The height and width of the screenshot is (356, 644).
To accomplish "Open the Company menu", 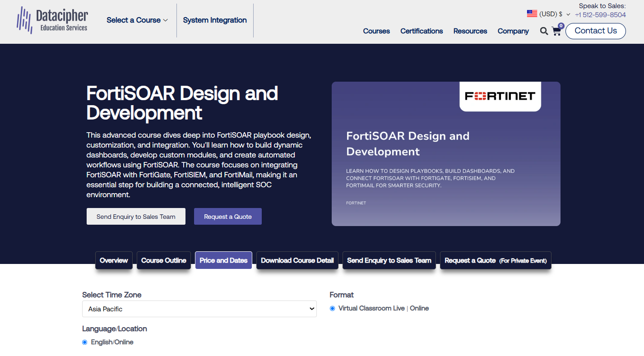I will 513,31.
